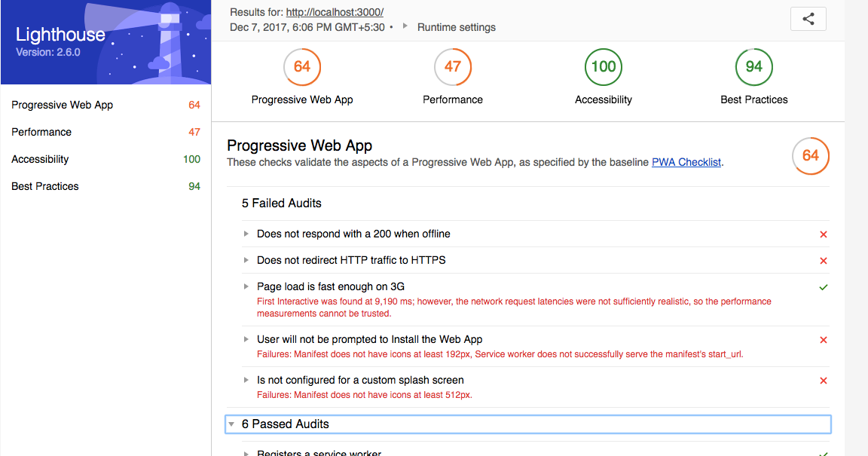This screenshot has width=868, height=456.
Task: Click the Progressive Web App 64 score gauge
Action: tap(301, 67)
